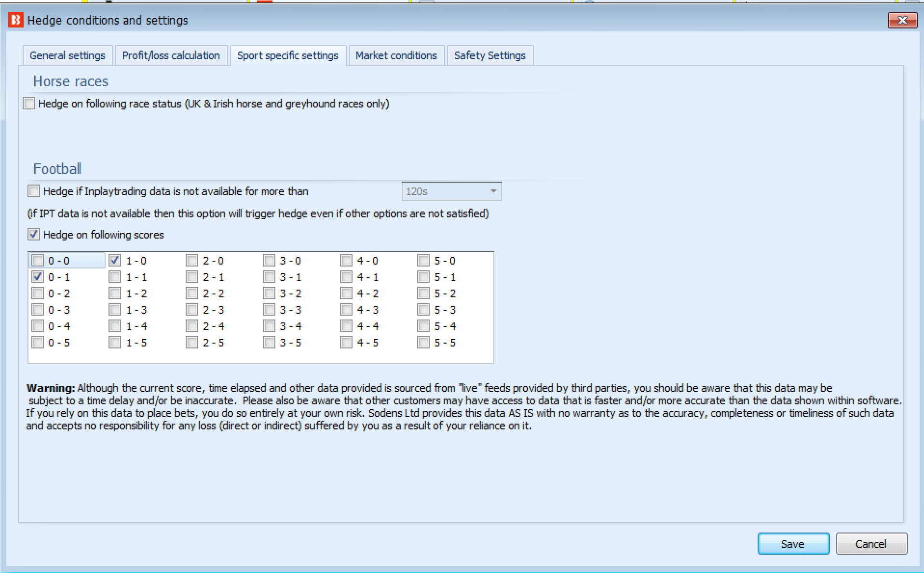Open the Safety Settings tab
Screen dimensions: 924x573
click(x=490, y=55)
